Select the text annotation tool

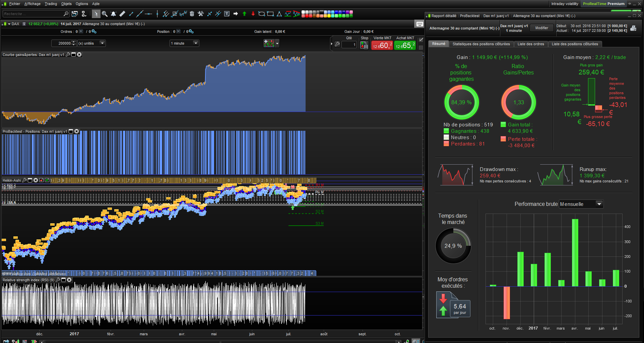pyautogui.click(x=227, y=14)
